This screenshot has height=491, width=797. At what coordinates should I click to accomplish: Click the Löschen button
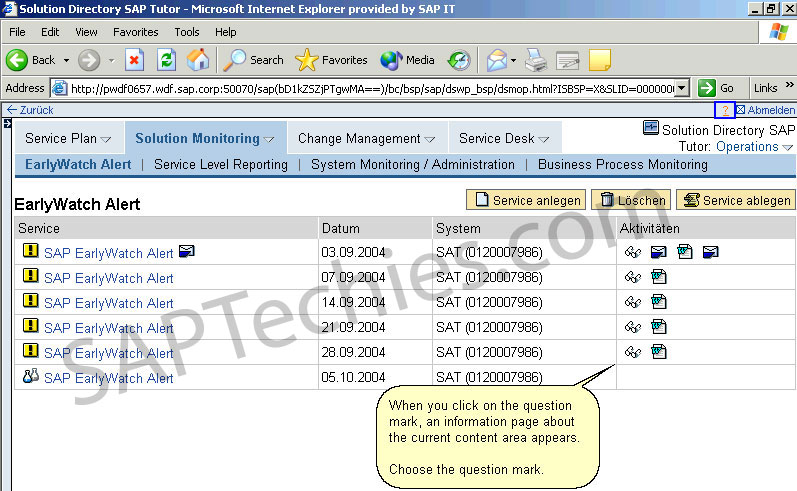(x=631, y=200)
